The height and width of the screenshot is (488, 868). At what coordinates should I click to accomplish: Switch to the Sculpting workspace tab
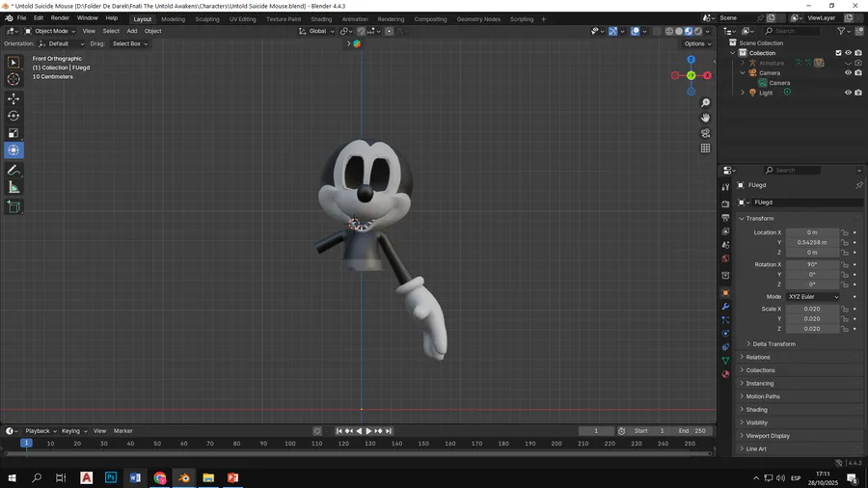(x=207, y=19)
